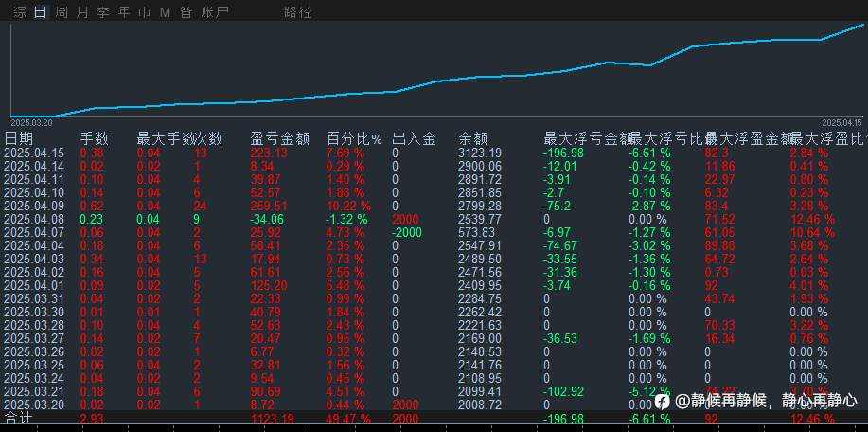The width and height of the screenshot is (868, 432).
Task: Click balance value 3123.19
Action: [x=480, y=153]
